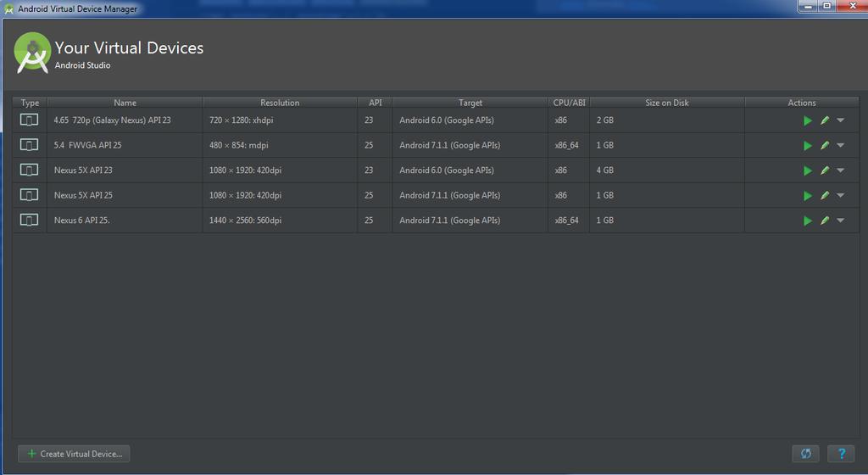Screen dimensions: 868x475
Task: Sort by the Target column header
Action: (x=470, y=103)
